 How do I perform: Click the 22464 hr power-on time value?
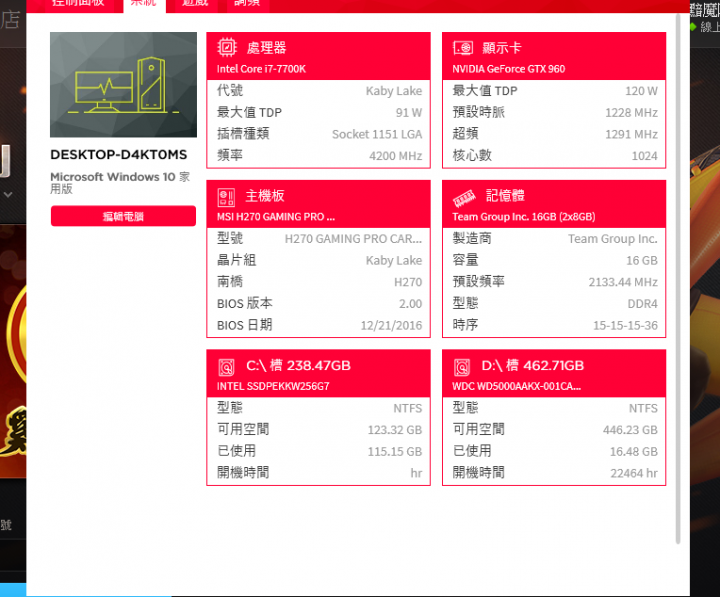pyautogui.click(x=634, y=473)
